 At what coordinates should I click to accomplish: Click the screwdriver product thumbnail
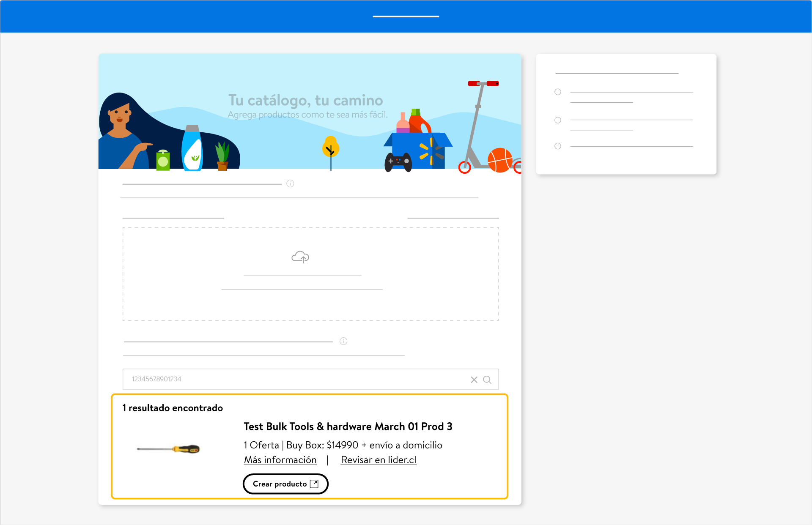[x=168, y=448]
